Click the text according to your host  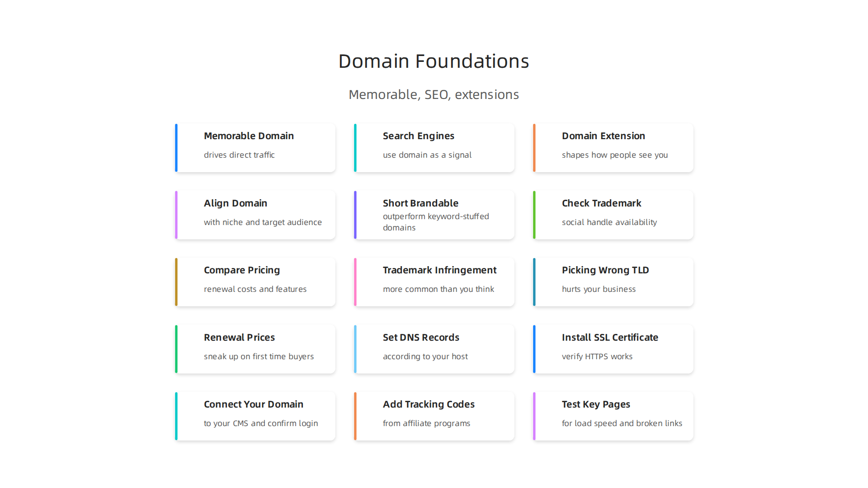click(425, 357)
